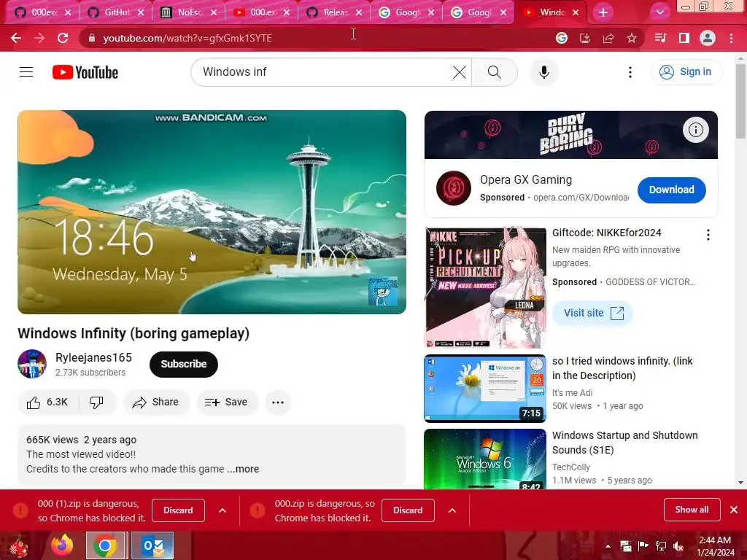Expand the video description with more
Viewport: 747px width, 560px height.
coord(243,469)
